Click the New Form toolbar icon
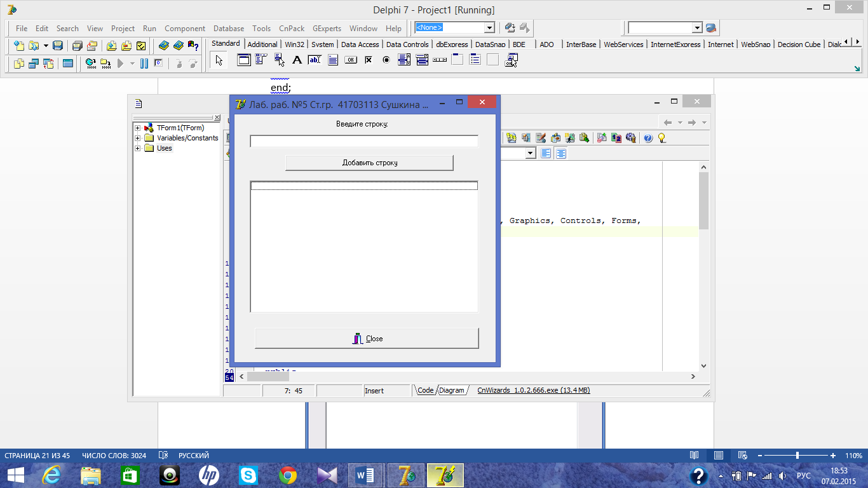 coord(68,64)
